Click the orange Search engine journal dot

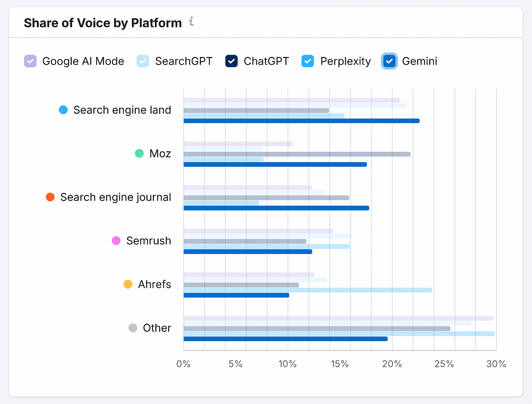(50, 197)
